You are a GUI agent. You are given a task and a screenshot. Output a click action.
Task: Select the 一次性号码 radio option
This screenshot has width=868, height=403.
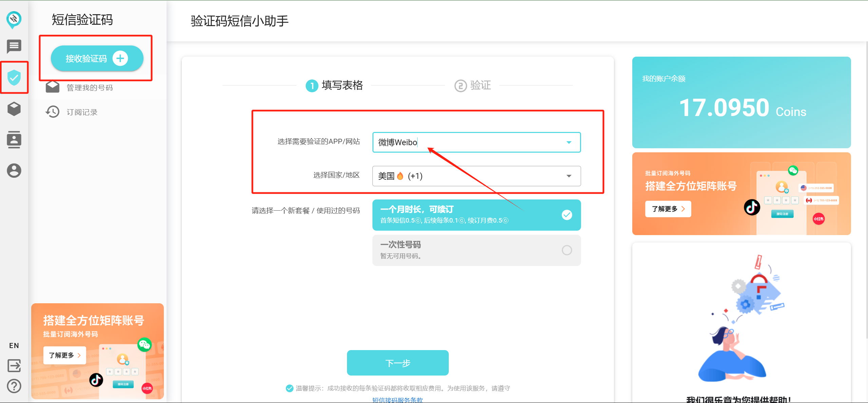567,250
